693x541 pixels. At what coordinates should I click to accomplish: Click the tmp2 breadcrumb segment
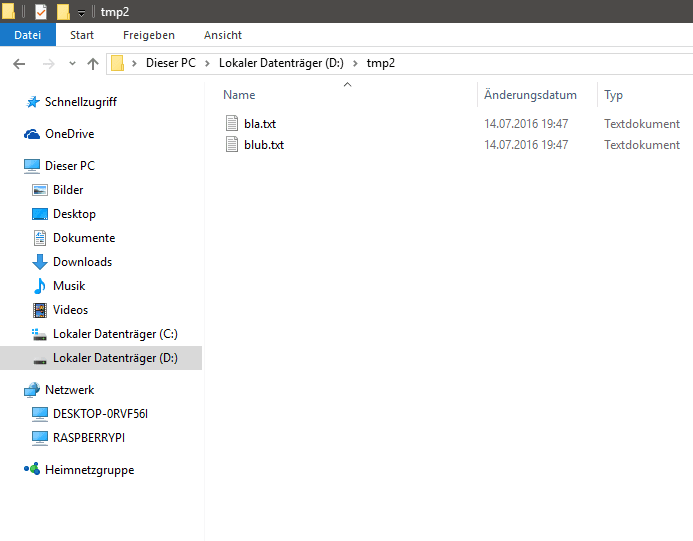(381, 63)
